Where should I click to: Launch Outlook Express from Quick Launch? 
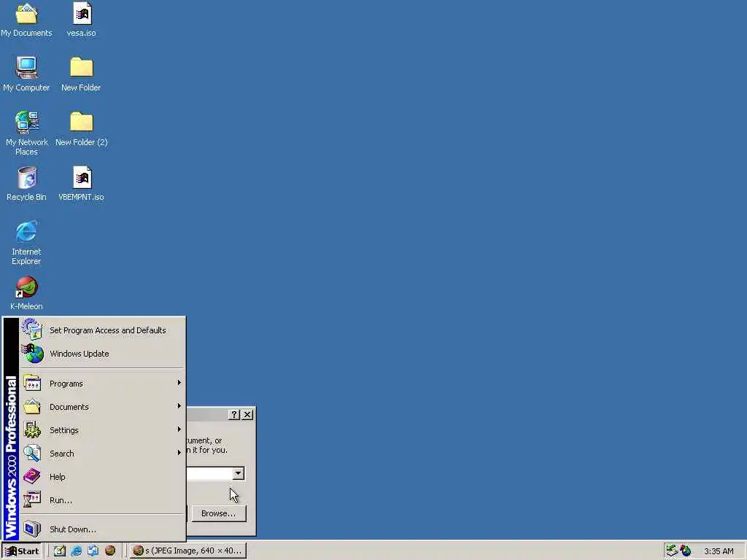click(x=93, y=551)
